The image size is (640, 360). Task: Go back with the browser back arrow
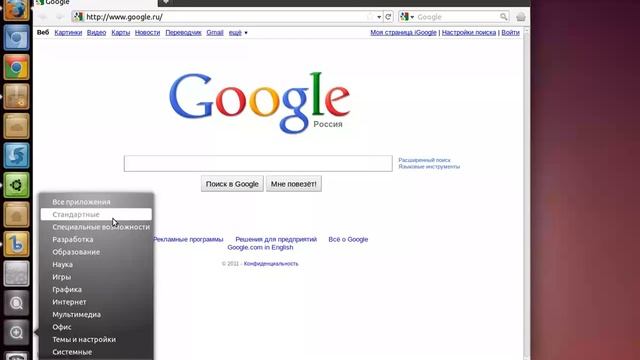[43, 17]
